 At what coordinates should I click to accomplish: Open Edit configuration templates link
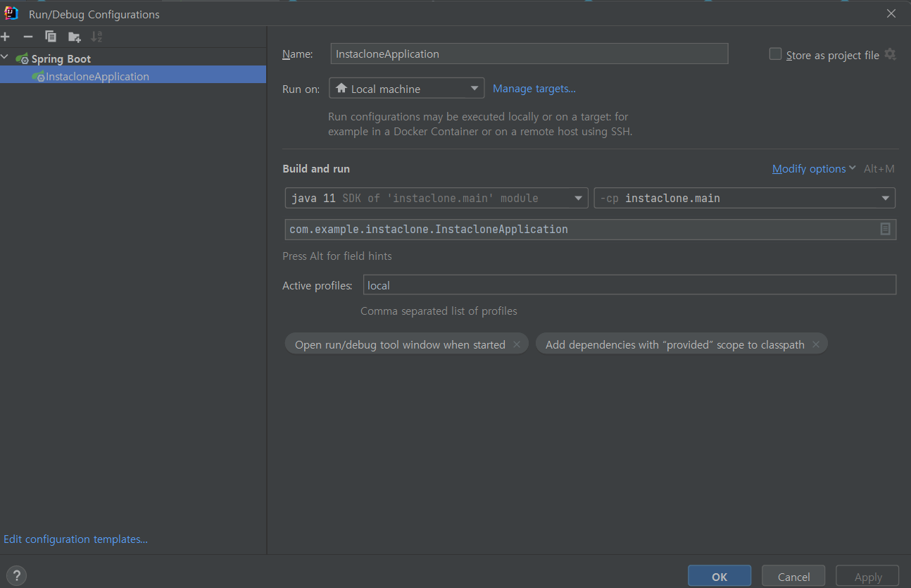coord(75,539)
